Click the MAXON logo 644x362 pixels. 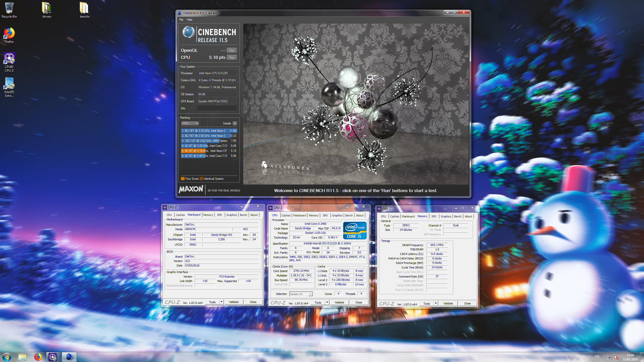coord(191,189)
